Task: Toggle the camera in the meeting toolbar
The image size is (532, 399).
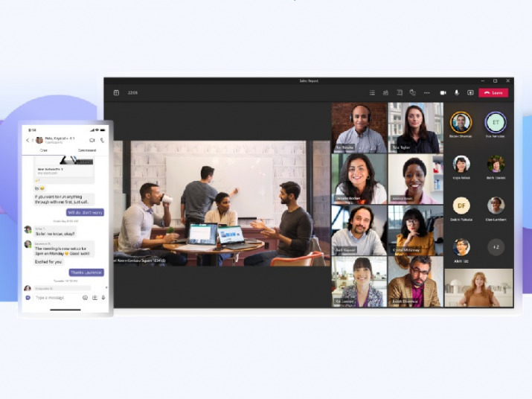Action: 443,93
